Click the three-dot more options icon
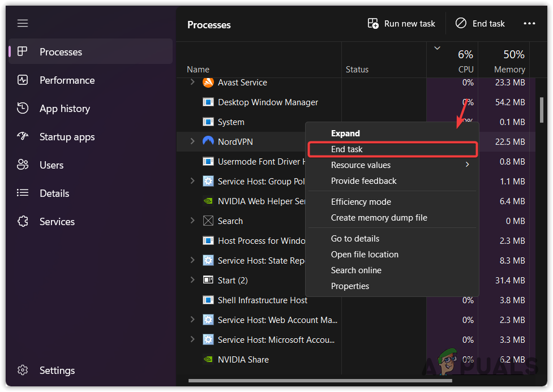Screen dimensions: 553x392 [x=529, y=24]
